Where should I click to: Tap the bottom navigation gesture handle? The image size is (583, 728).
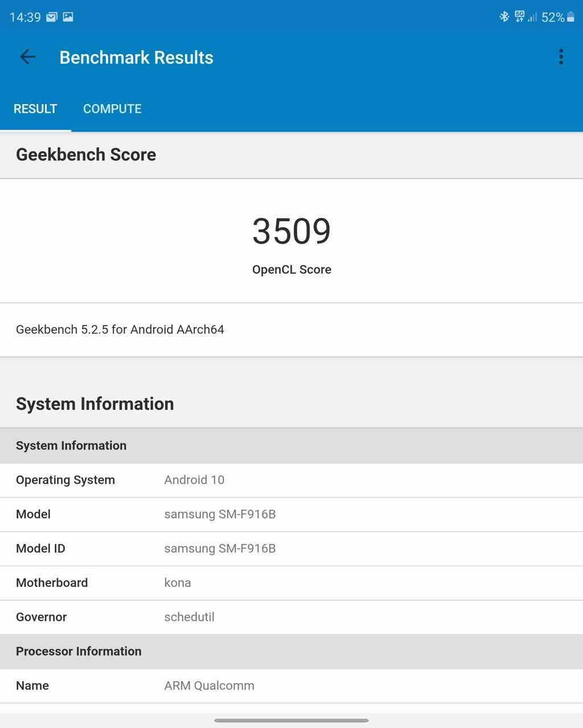(x=291, y=720)
